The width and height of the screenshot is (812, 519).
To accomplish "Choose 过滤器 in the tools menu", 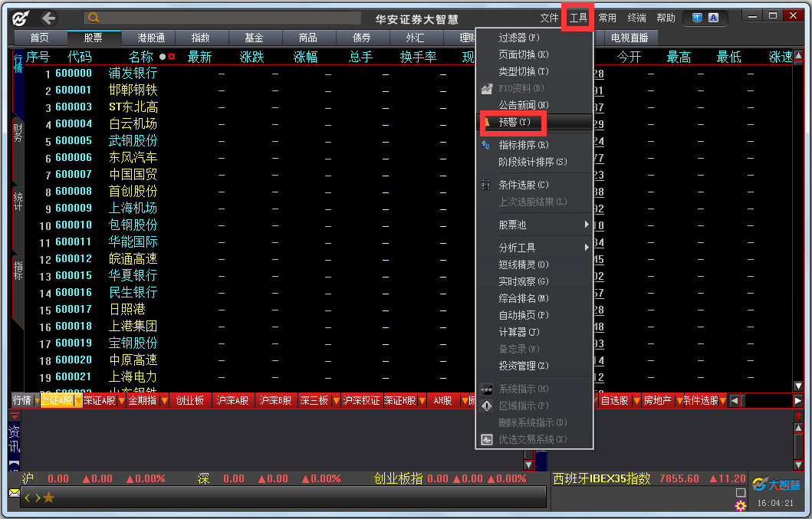I will [535, 38].
